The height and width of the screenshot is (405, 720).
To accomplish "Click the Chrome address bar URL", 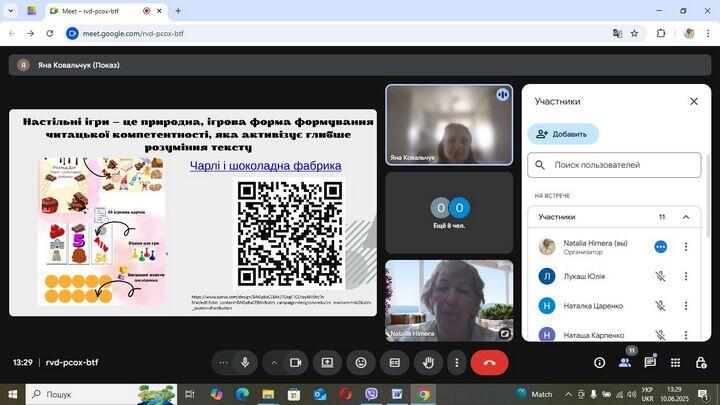I will 133,34.
